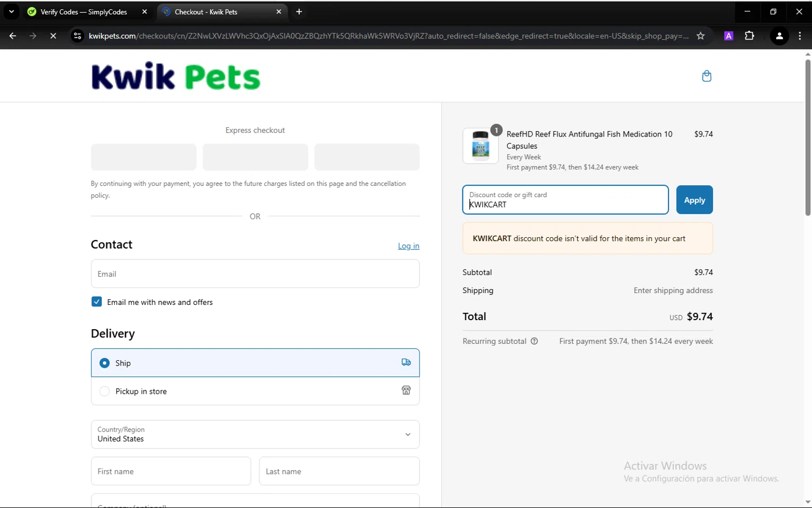
Task: Expand the Country/Region dropdown
Action: coord(255,434)
